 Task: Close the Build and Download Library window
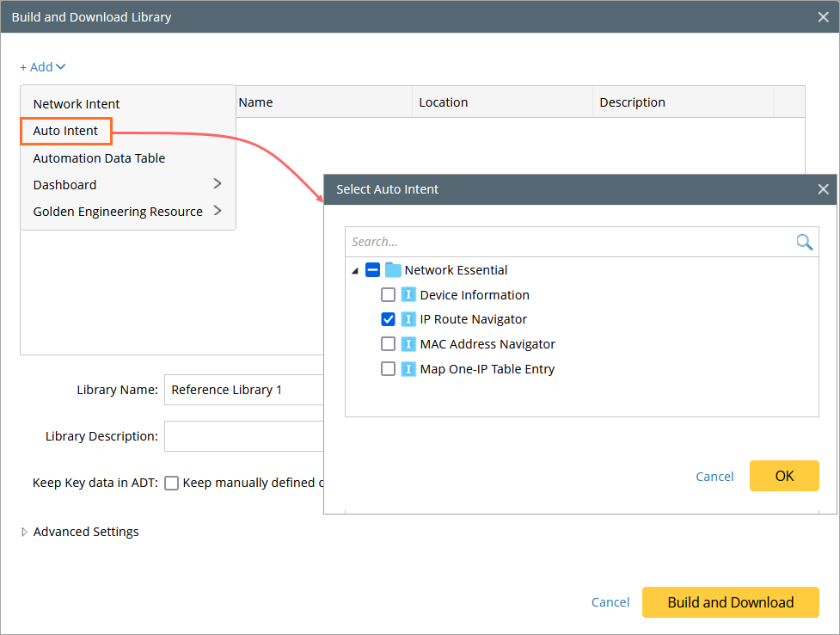click(823, 17)
